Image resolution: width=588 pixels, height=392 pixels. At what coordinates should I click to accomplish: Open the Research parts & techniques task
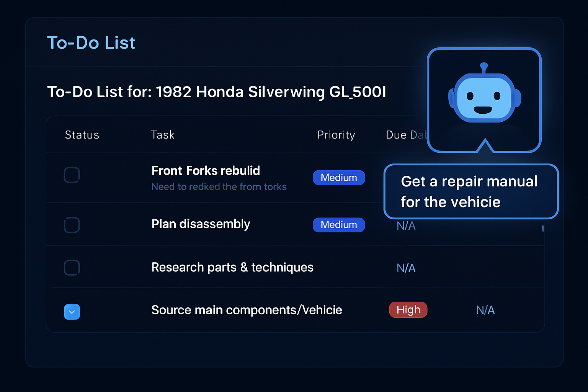tap(232, 267)
